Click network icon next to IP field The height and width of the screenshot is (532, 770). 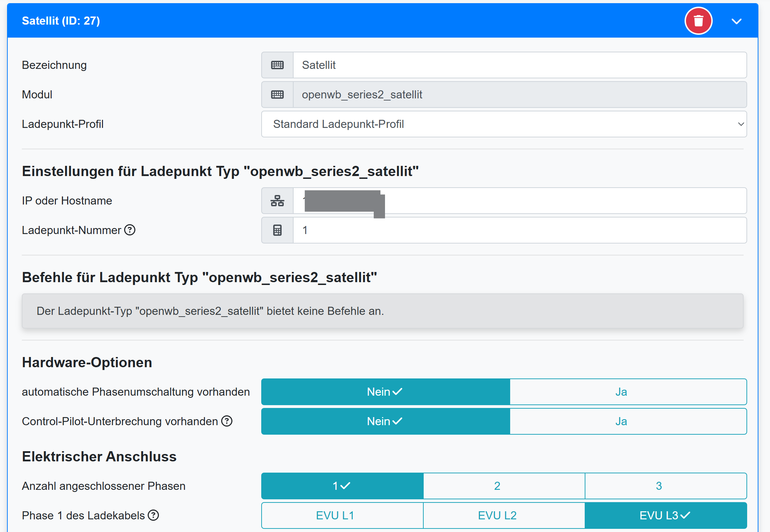277,201
